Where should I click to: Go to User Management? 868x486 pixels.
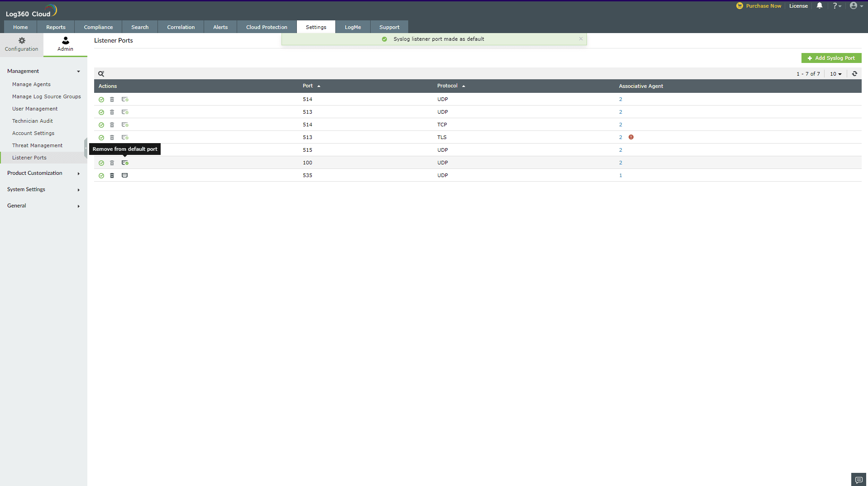[x=35, y=109]
